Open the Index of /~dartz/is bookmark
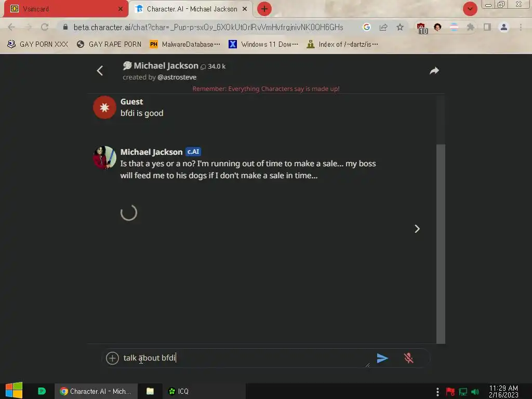 [x=342, y=44]
